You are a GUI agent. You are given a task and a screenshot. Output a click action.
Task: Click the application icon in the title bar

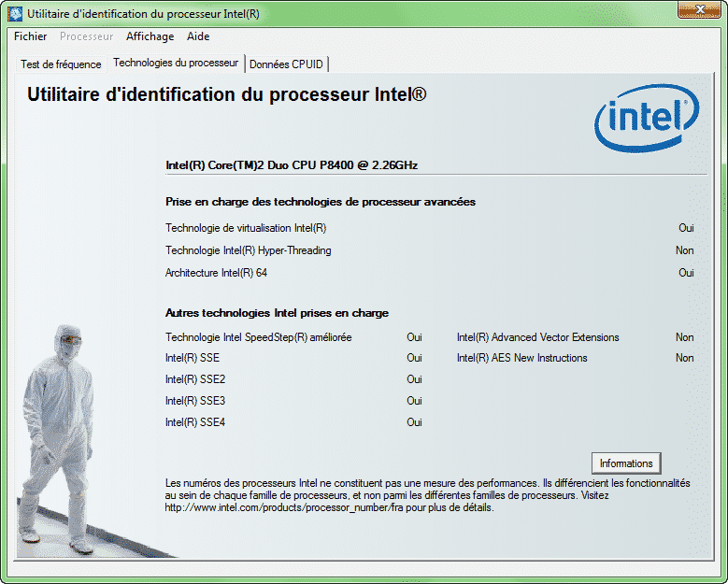[x=15, y=13]
